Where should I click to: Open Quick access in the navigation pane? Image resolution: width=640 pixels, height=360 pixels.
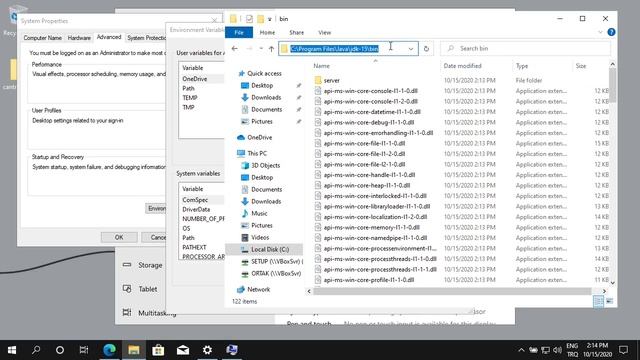[264, 73]
